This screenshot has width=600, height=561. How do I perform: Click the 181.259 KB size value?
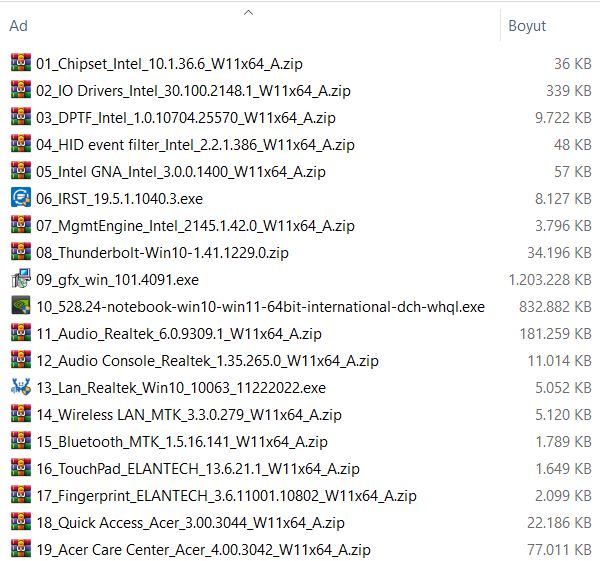555,334
